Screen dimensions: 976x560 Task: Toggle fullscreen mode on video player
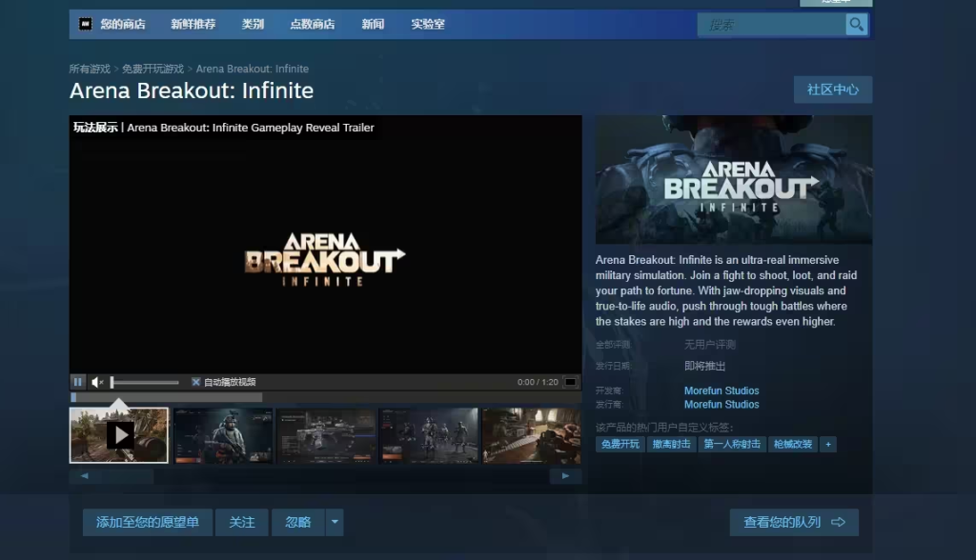[x=570, y=382]
